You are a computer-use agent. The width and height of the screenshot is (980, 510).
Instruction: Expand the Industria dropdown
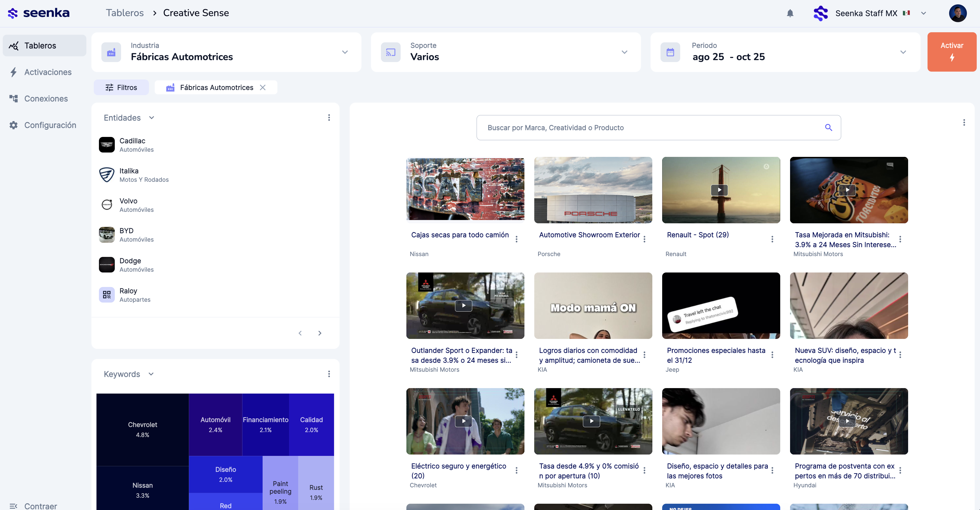(345, 52)
